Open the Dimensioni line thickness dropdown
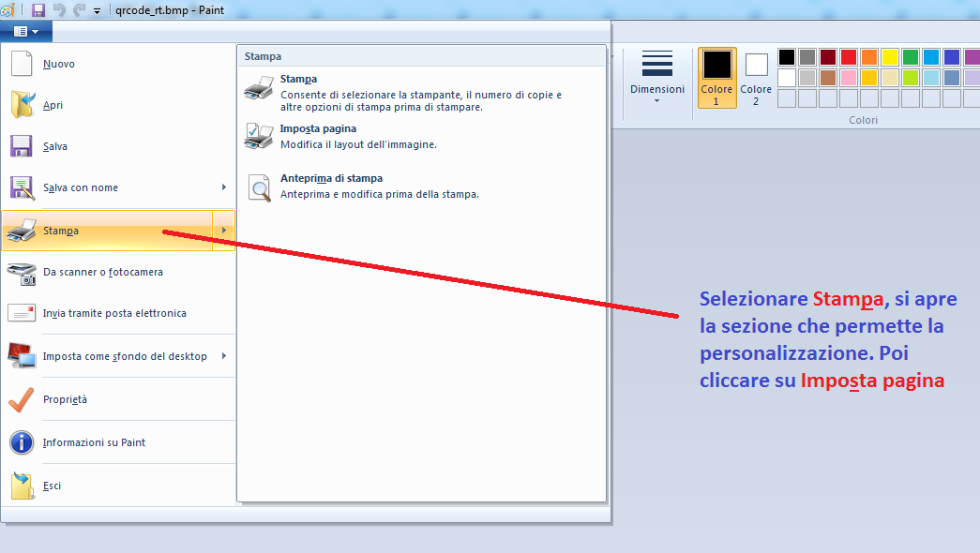 pos(656,78)
